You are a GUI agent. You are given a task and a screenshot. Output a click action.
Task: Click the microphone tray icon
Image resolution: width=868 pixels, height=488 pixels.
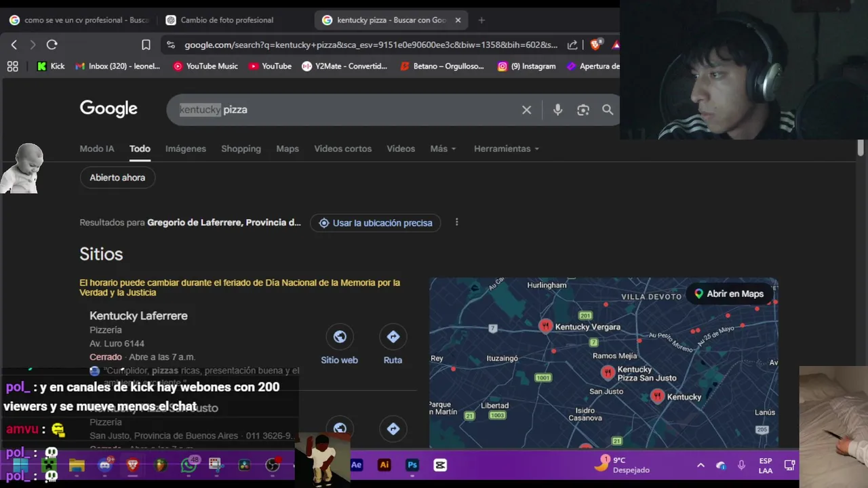pos(741,465)
